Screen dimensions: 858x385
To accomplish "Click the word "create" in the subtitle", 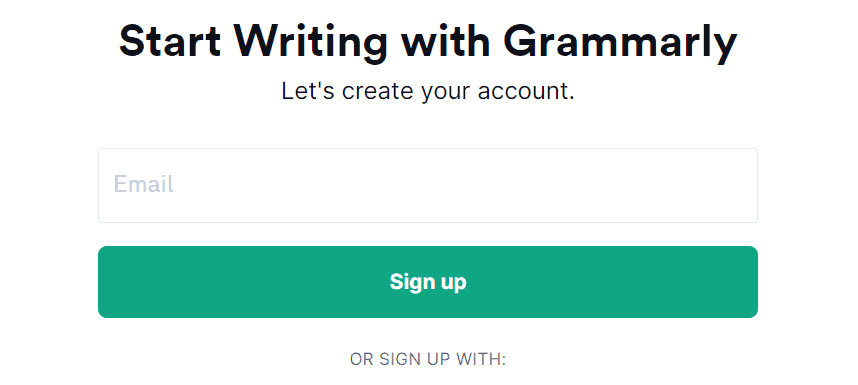I will 378,92.
